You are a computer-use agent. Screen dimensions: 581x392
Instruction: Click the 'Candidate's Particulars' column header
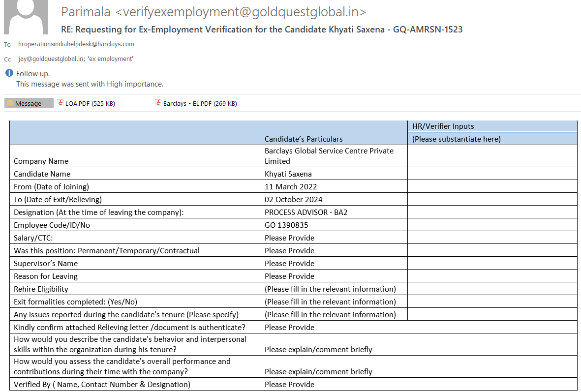[x=304, y=139]
